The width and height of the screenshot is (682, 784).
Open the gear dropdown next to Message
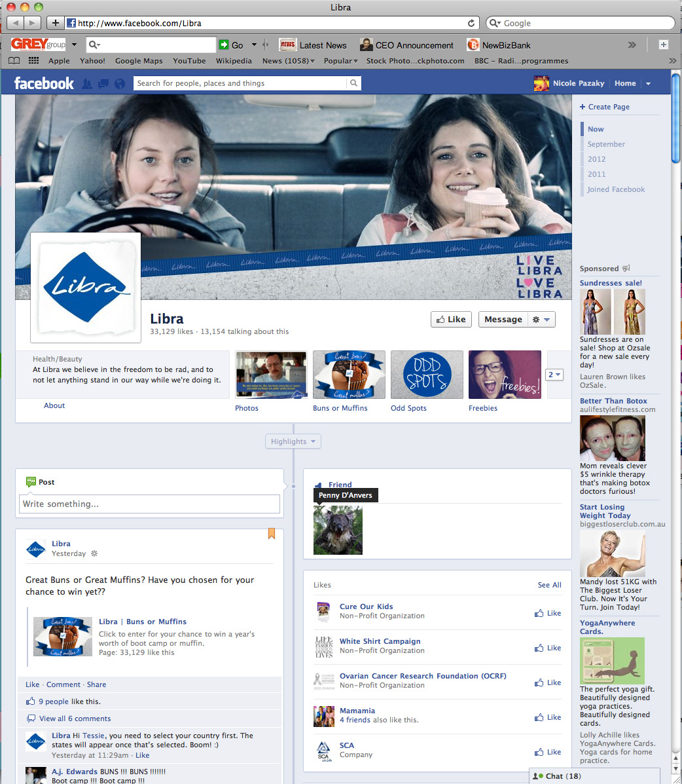pyautogui.click(x=541, y=320)
